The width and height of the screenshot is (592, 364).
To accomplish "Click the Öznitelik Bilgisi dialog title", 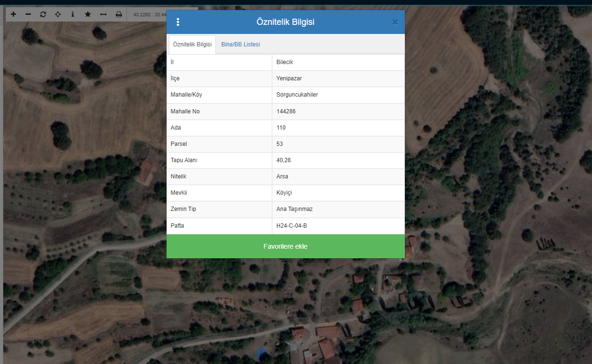I will point(285,22).
